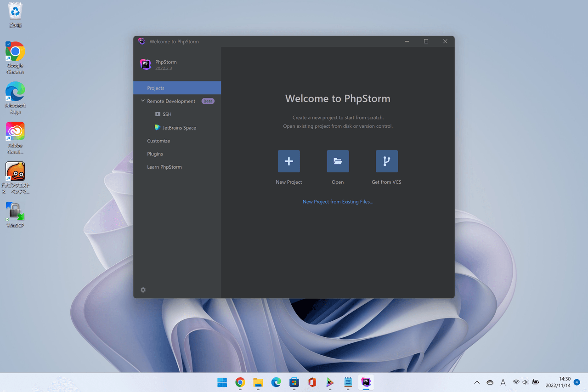The height and width of the screenshot is (392, 588).
Task: Click the New Project plus icon
Action: (288, 161)
